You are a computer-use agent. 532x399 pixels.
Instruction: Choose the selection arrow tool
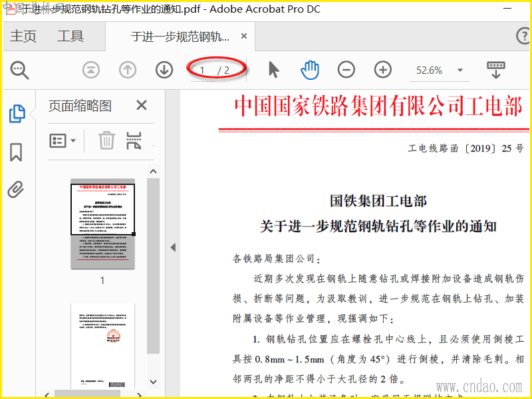273,70
